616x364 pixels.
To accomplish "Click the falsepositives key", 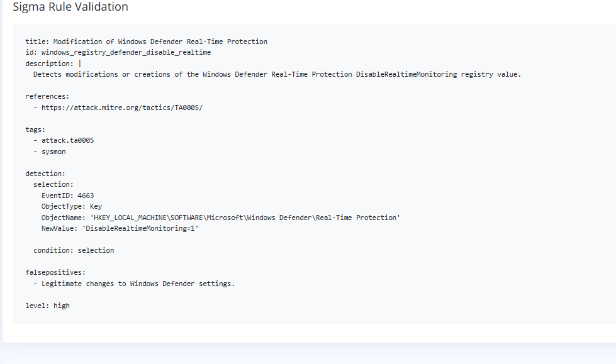I will [55, 272].
